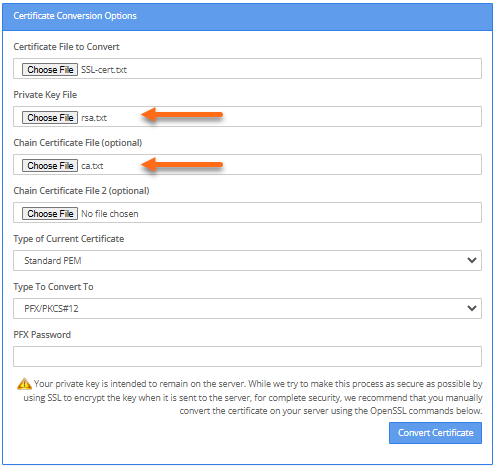The height and width of the screenshot is (467, 496).
Task: Click the 'Type of Current Certificate' label
Action: [69, 239]
